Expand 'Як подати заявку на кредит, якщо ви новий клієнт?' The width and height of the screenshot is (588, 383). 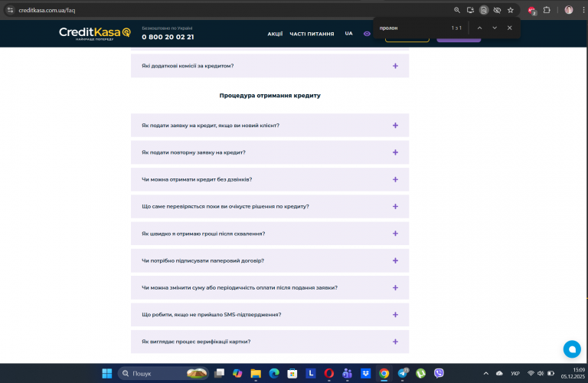269,126
